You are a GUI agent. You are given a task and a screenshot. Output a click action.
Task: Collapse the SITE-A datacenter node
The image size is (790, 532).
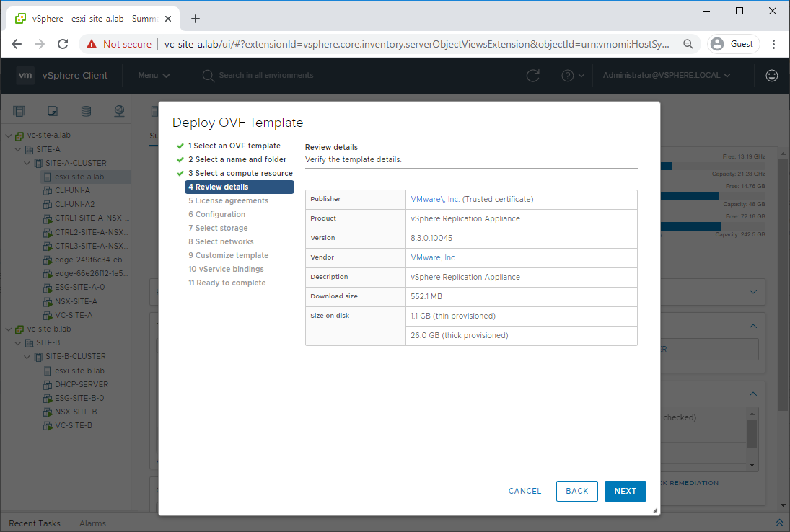(18, 149)
